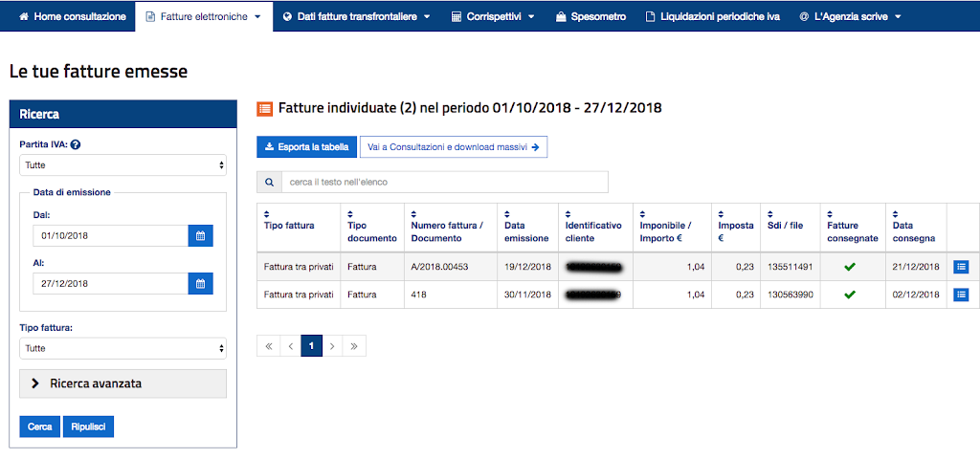Open Fatture elettroniche menu

[x=203, y=16]
